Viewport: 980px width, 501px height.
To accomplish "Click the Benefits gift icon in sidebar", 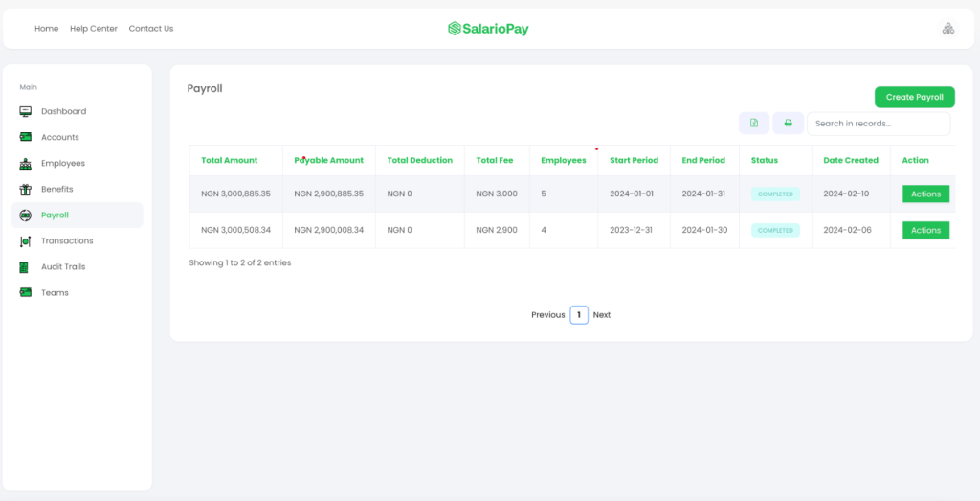I will click(x=26, y=189).
